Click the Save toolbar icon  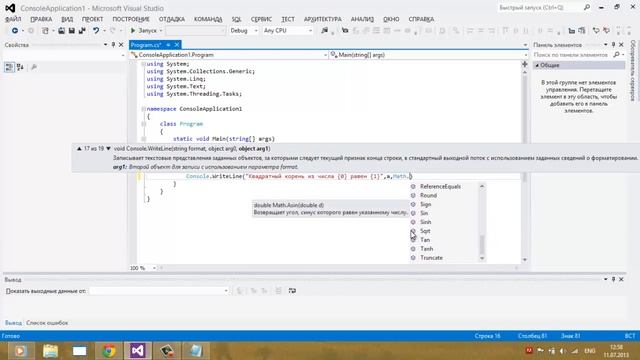click(71, 31)
